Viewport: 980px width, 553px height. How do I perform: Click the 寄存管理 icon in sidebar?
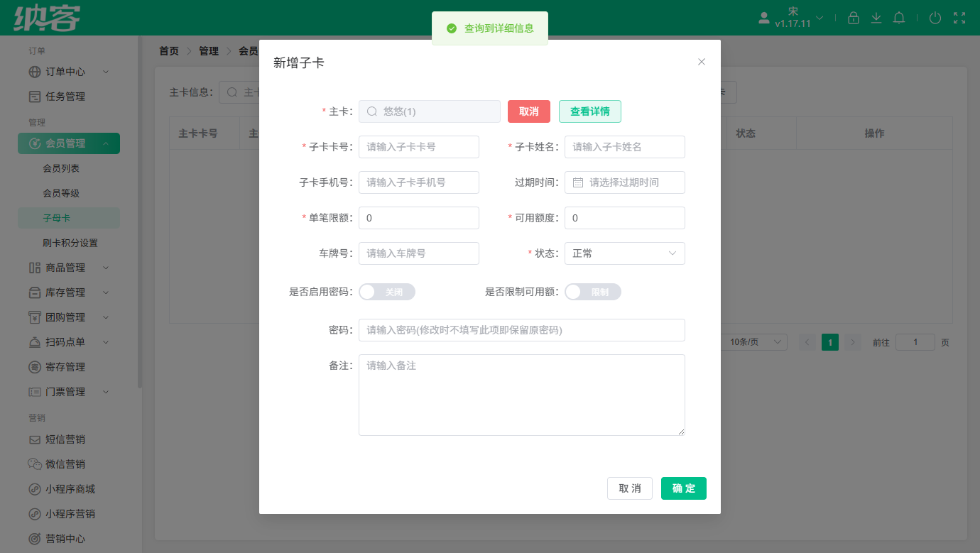coord(35,367)
